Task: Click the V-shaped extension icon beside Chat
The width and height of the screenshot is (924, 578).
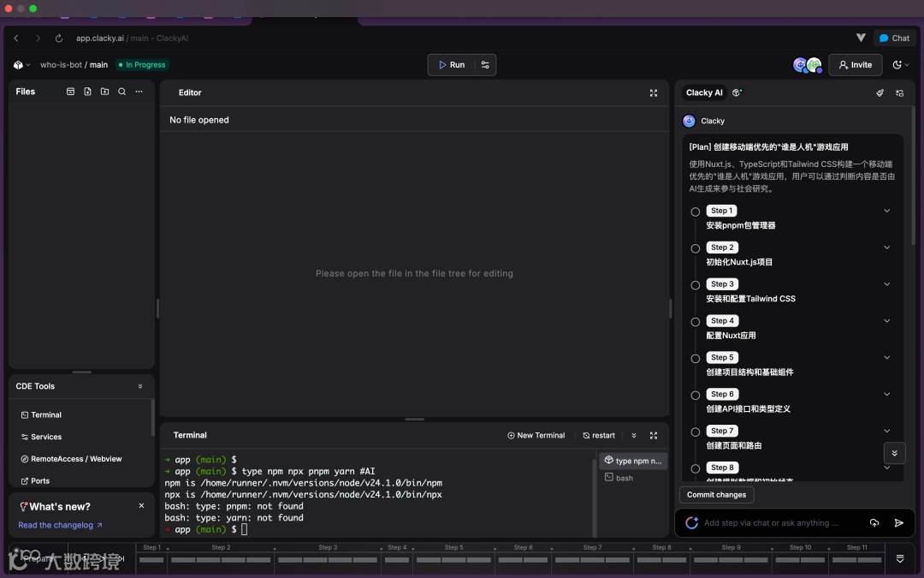Action: [861, 38]
